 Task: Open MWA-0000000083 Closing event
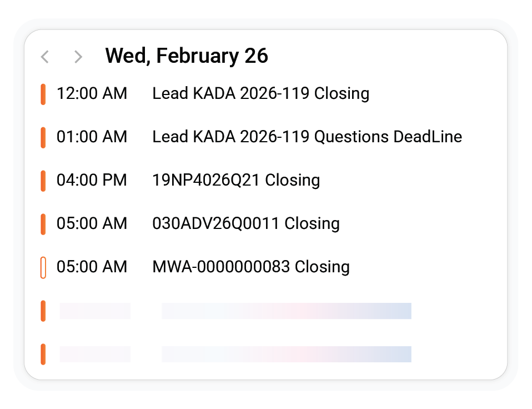click(251, 267)
